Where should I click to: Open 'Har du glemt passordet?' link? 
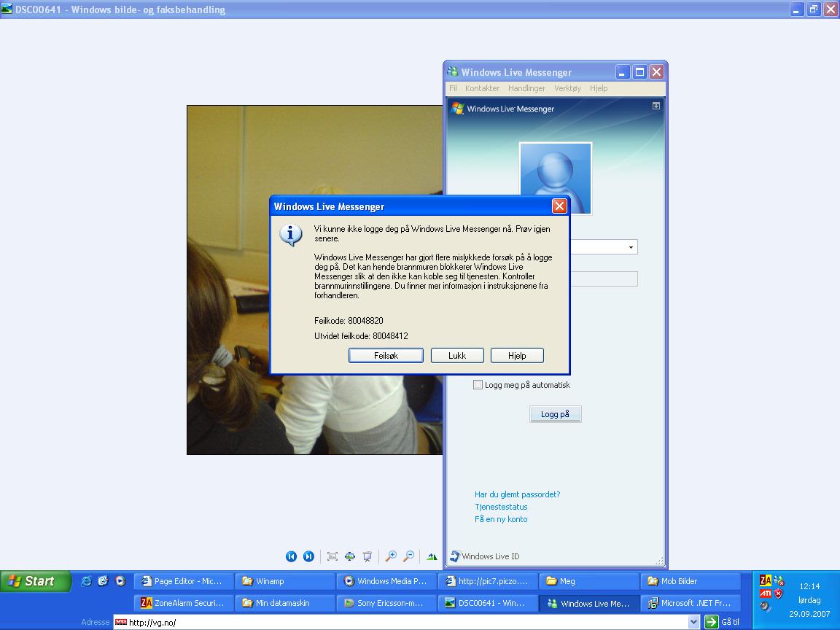point(518,494)
